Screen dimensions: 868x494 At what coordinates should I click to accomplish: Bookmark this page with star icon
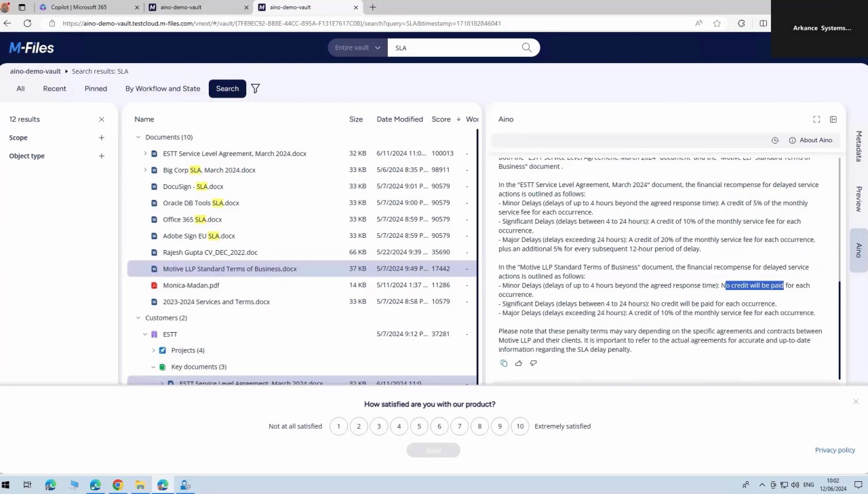(717, 23)
